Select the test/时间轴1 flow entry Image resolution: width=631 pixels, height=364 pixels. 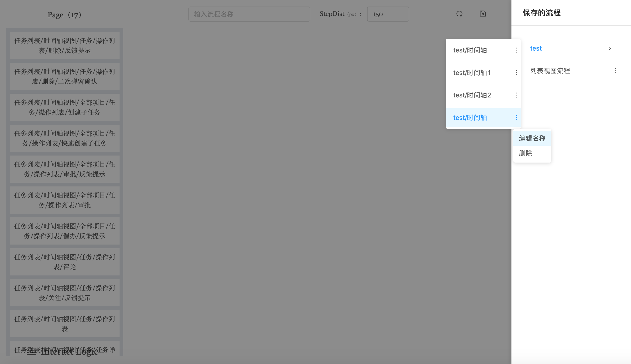tap(472, 73)
